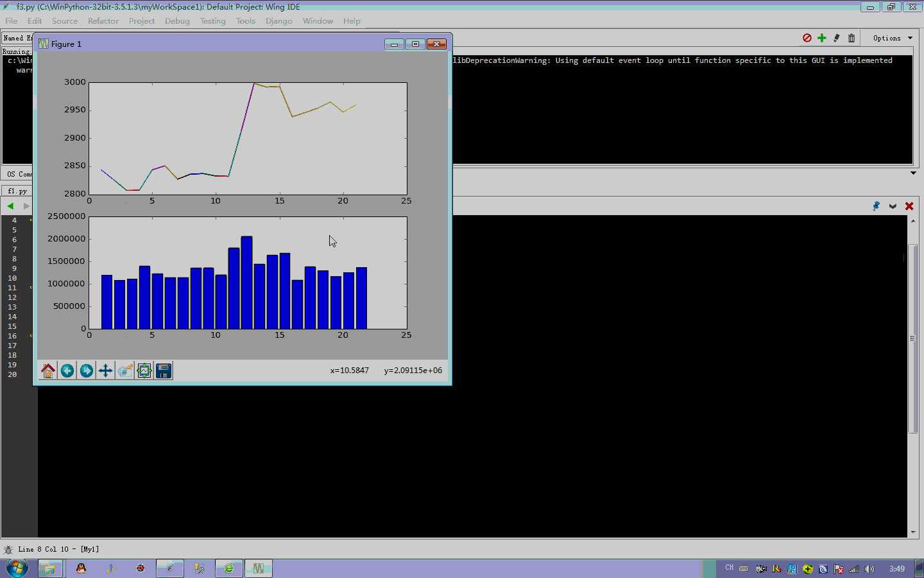Click the blue pushpin in editor
Image resolution: width=924 pixels, height=578 pixels.
[x=877, y=206]
